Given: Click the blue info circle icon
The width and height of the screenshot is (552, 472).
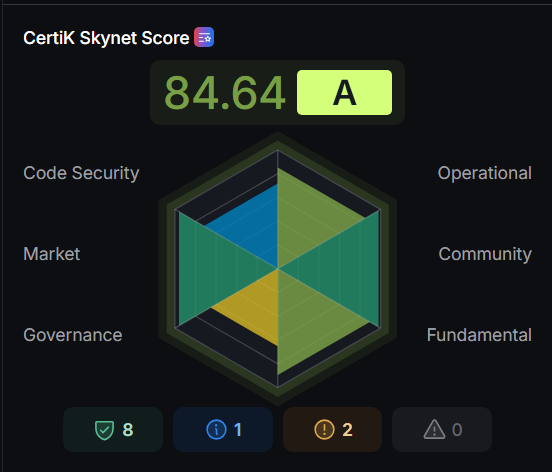Looking at the screenshot, I should point(216,429).
